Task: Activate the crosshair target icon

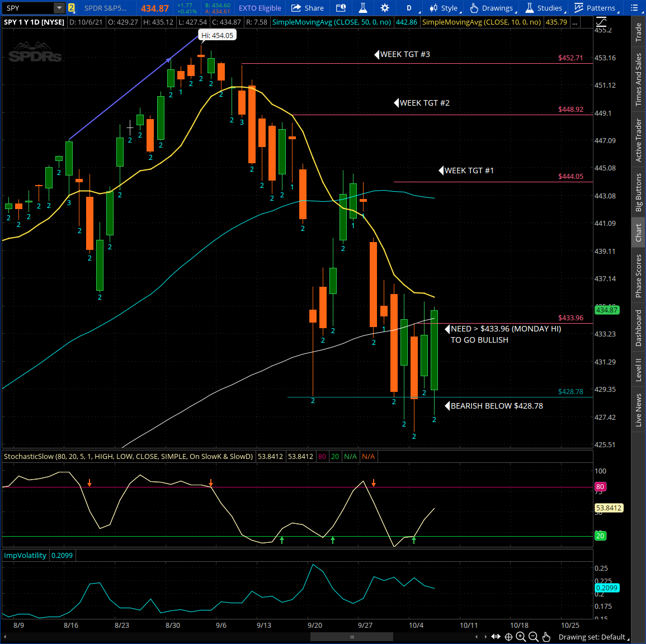Action: pyautogui.click(x=509, y=637)
